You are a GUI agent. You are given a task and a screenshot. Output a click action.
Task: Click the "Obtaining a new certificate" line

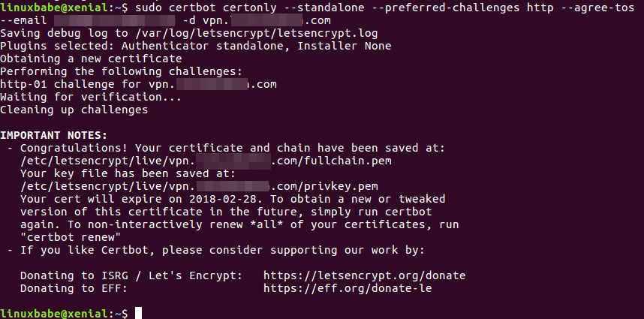pyautogui.click(x=91, y=59)
